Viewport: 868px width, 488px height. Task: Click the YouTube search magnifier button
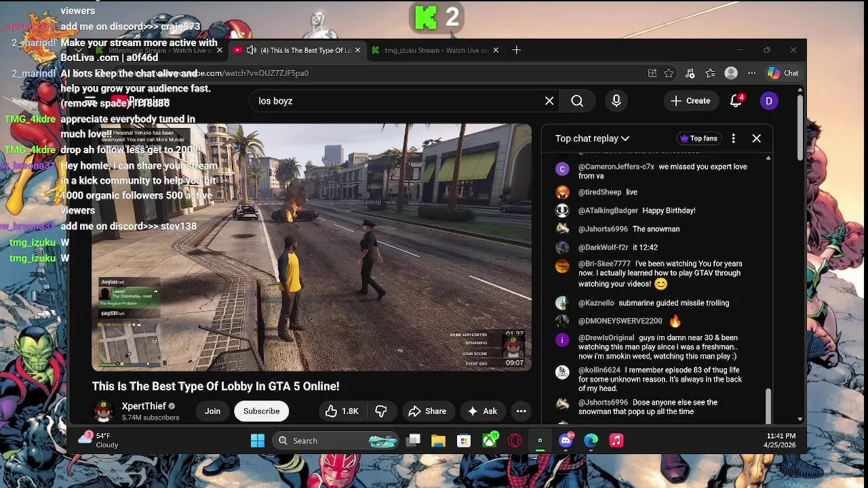(x=577, y=101)
